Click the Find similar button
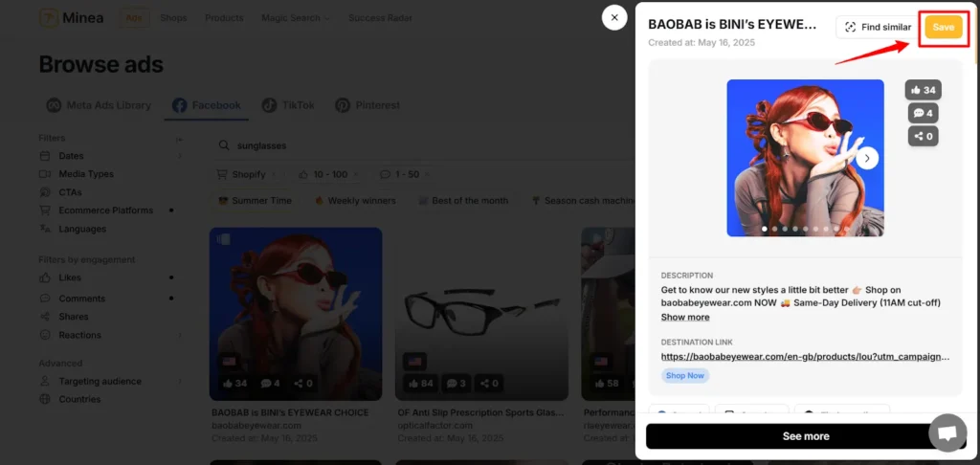Screen dimensions: 980x465 pyautogui.click(x=878, y=27)
